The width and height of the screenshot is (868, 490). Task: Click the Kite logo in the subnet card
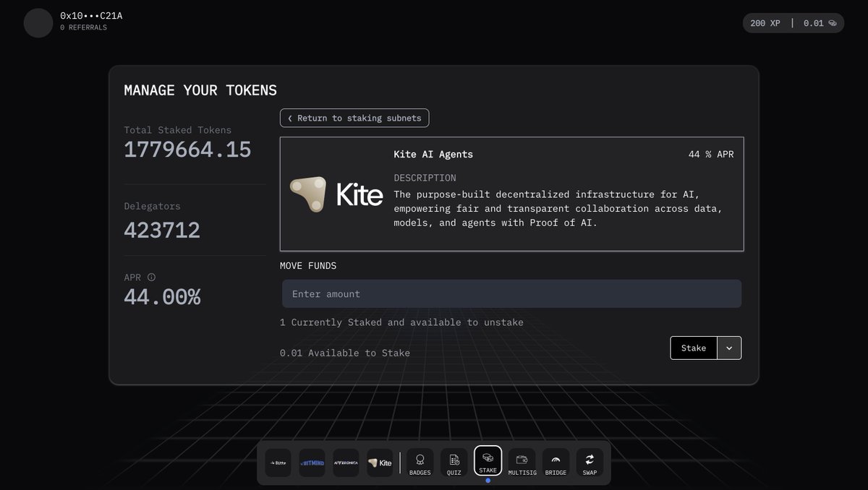pos(336,194)
